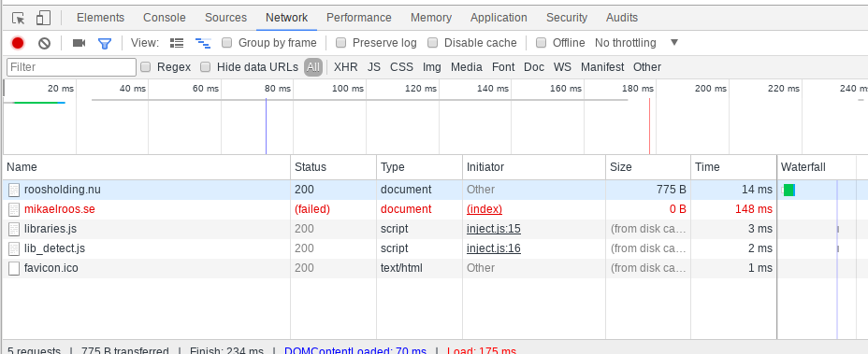
Task: Open the Performance tab
Action: click(359, 18)
